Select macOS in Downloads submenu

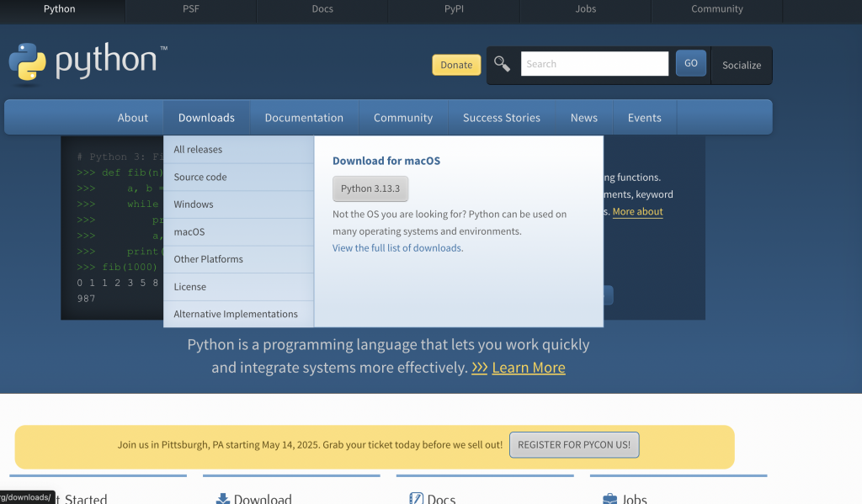[238, 232]
